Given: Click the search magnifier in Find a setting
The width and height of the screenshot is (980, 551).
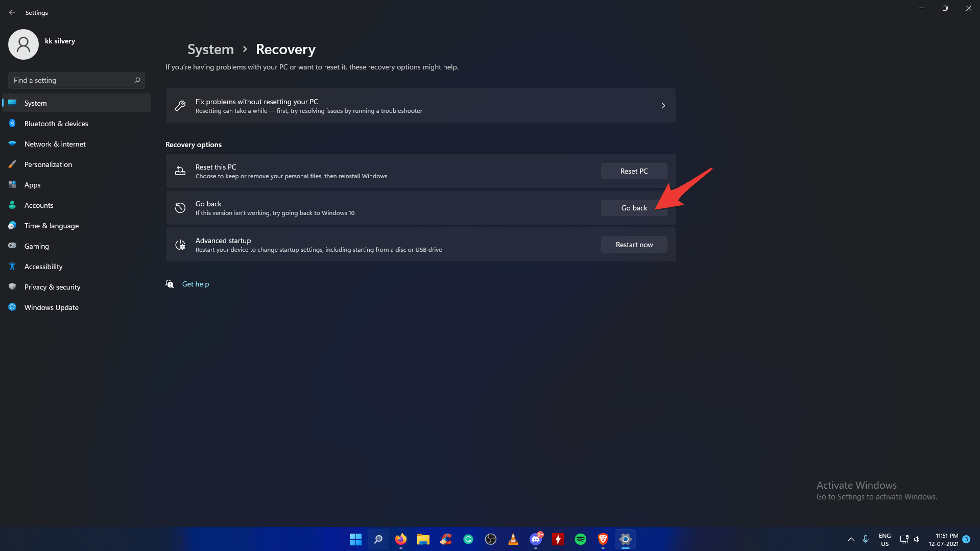Looking at the screenshot, I should [137, 80].
